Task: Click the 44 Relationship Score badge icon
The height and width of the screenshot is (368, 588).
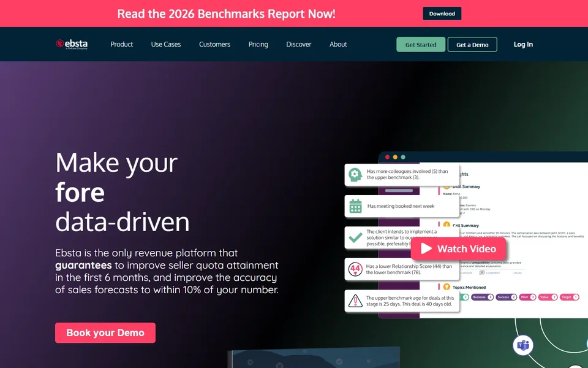Action: 355,269
